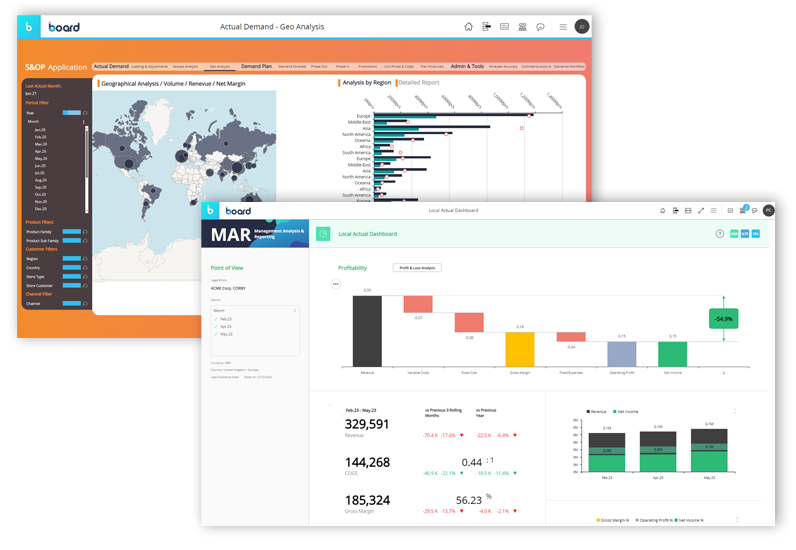Image resolution: width=796 pixels, height=550 pixels.
Task: Click the home icon in Local Actual Dashboard
Action: tap(662, 211)
